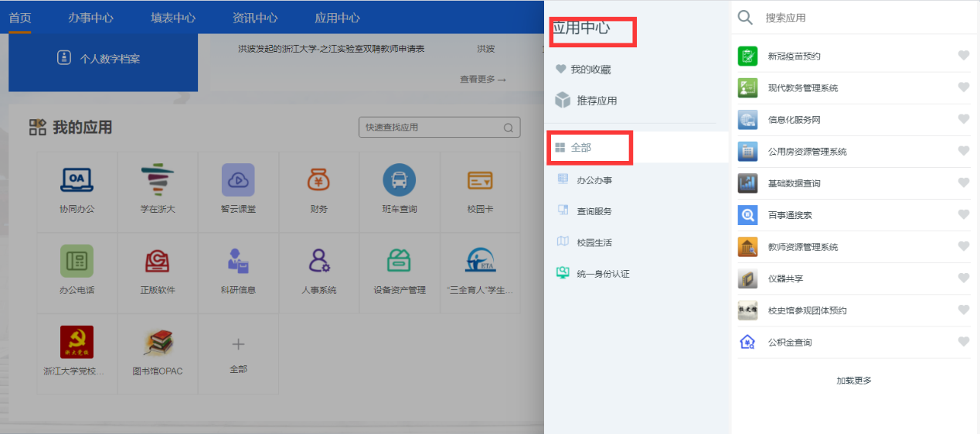This screenshot has height=434, width=980.
Task: Open the 科研信息 app icon
Action: [238, 261]
